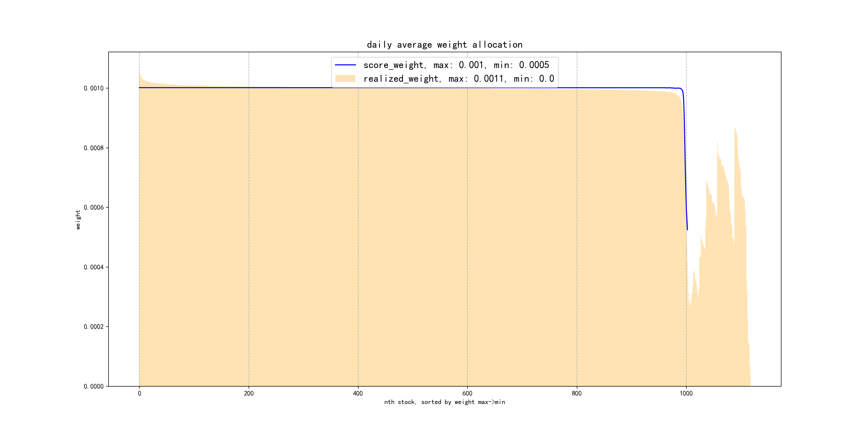This screenshot has height=434, width=868.
Task: Click the y-axis tick label 0.0000
Action: coord(94,387)
